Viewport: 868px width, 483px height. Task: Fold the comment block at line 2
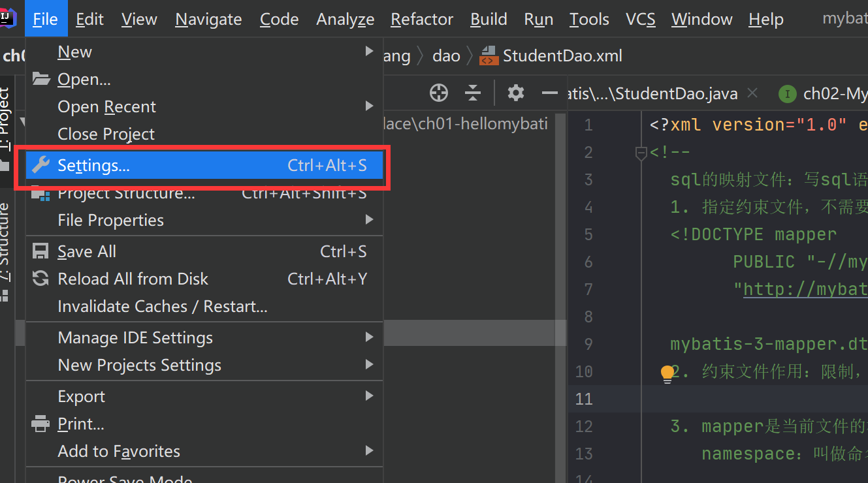pos(641,153)
